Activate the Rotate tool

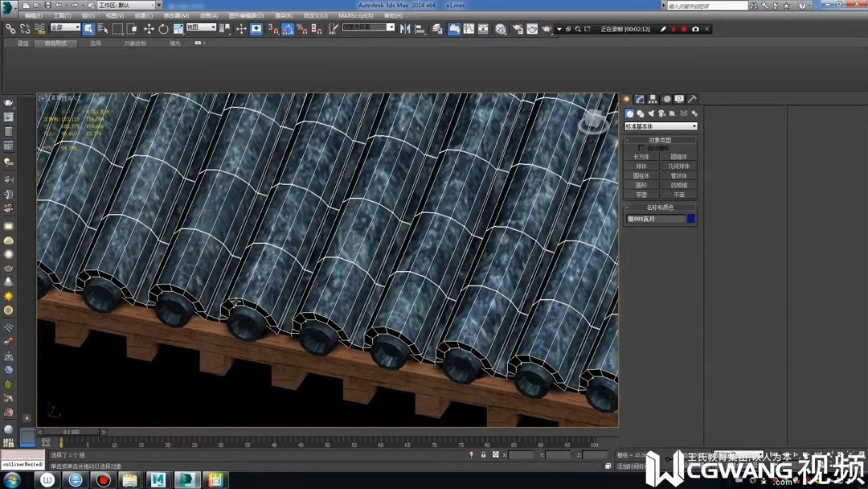163,29
